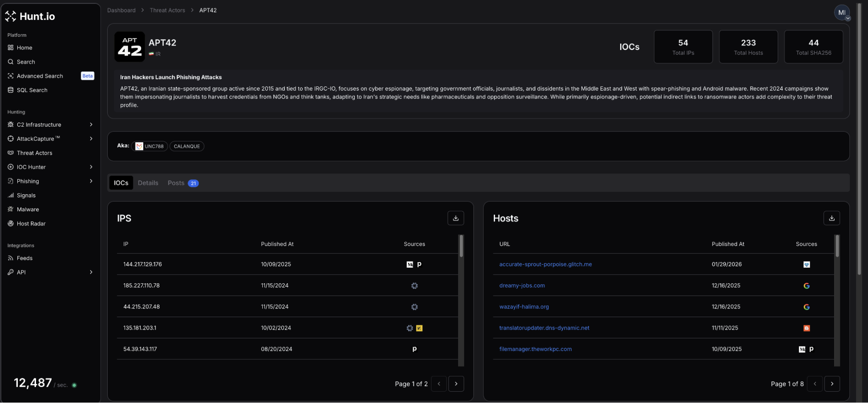Click the Threat Actors breadcrumb link
Image resolution: width=868 pixels, height=403 pixels.
pos(167,10)
